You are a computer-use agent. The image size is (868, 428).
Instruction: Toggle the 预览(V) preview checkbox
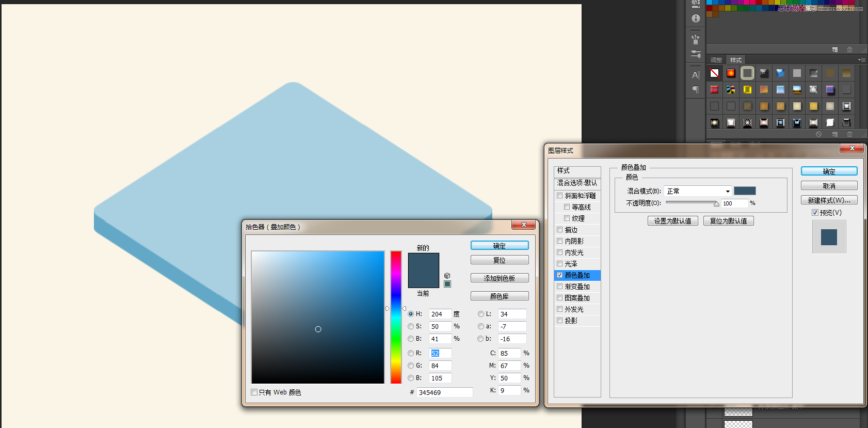(815, 213)
